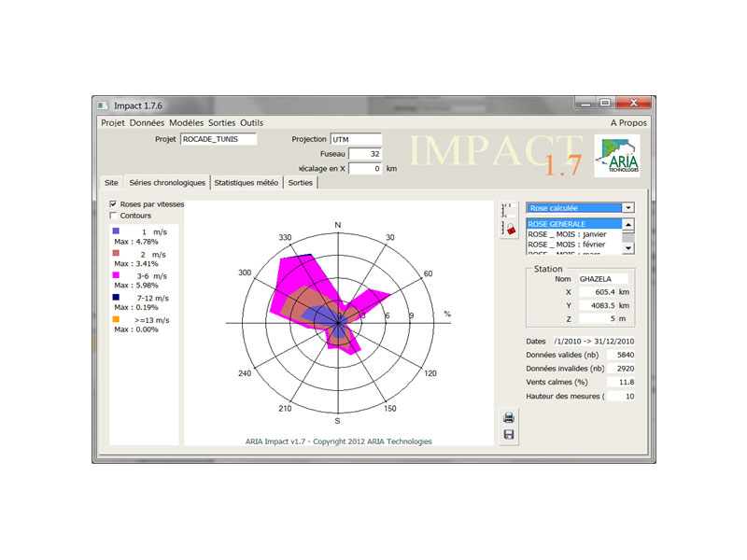Print the wind rose with the printer icon

point(509,417)
